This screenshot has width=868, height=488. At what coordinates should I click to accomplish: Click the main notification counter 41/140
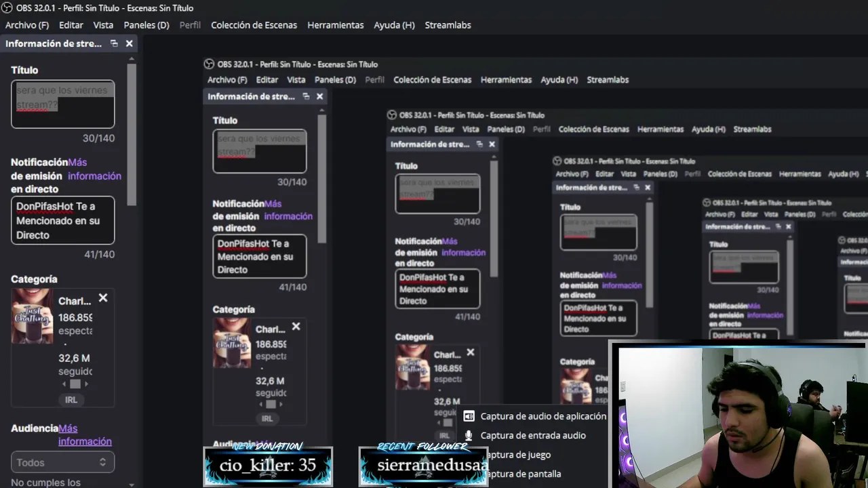(99, 254)
